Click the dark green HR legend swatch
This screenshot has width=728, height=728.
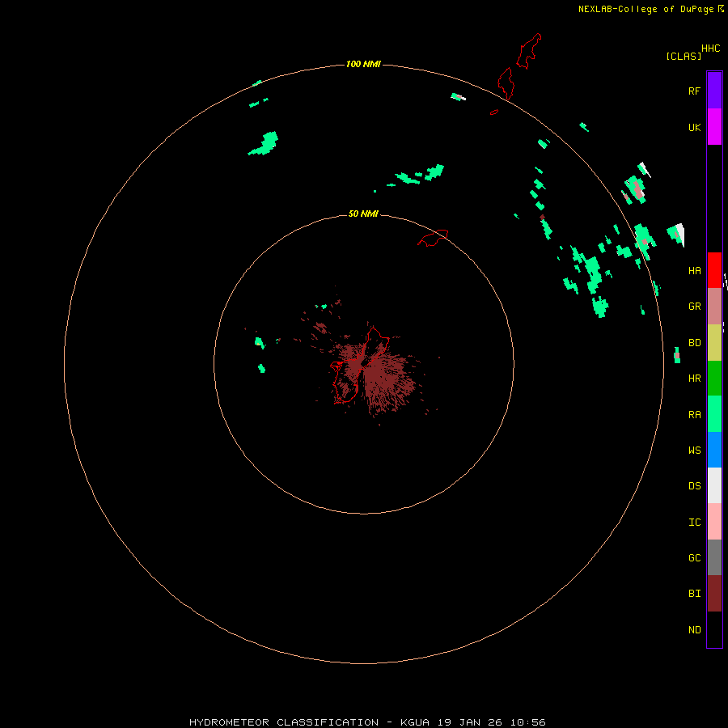point(714,379)
